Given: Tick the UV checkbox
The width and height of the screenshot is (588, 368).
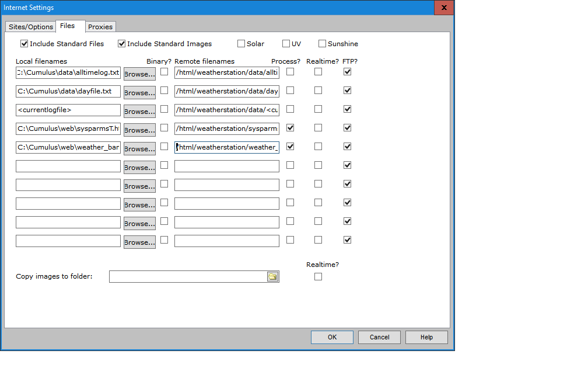Looking at the screenshot, I should (x=286, y=44).
